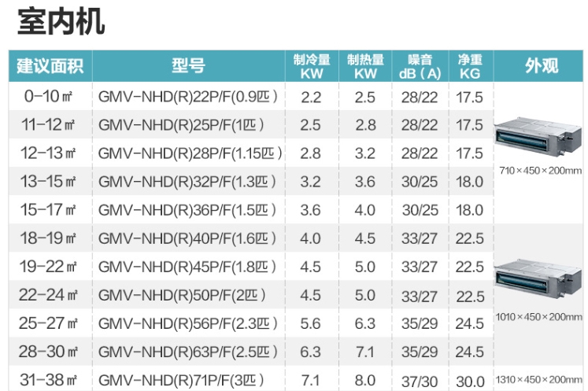
Task: Click the 室内机 heading
Action: [61, 22]
